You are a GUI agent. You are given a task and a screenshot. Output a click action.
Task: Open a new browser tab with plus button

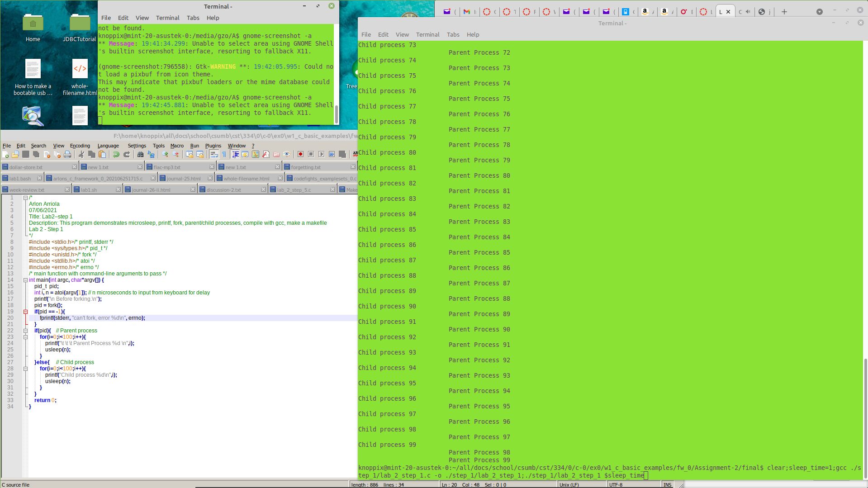point(784,12)
